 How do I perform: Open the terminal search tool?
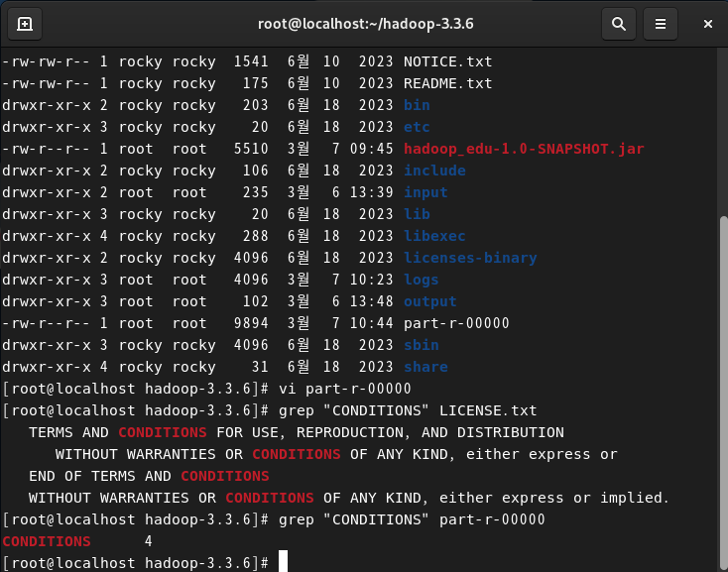(x=619, y=24)
